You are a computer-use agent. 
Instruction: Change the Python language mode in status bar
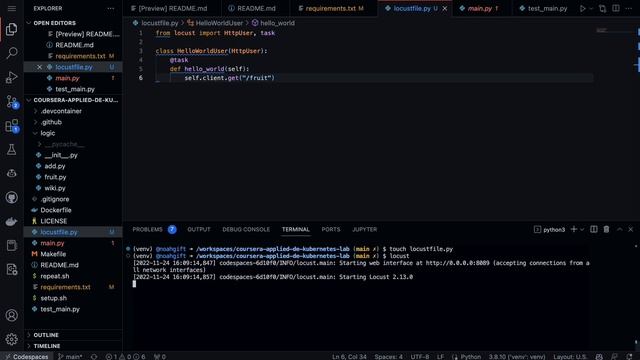coord(471,356)
